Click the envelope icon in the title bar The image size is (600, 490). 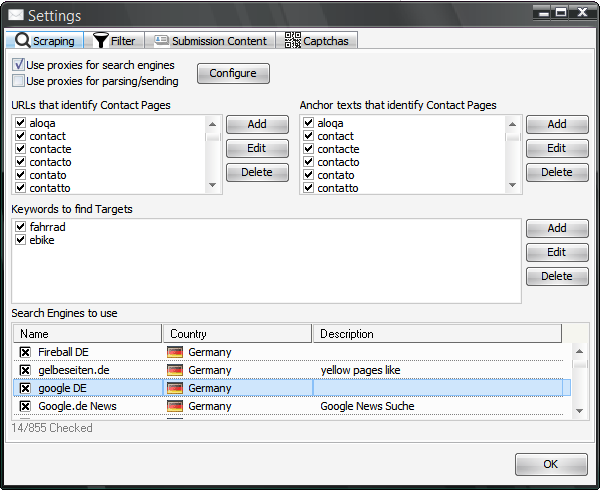click(x=15, y=16)
